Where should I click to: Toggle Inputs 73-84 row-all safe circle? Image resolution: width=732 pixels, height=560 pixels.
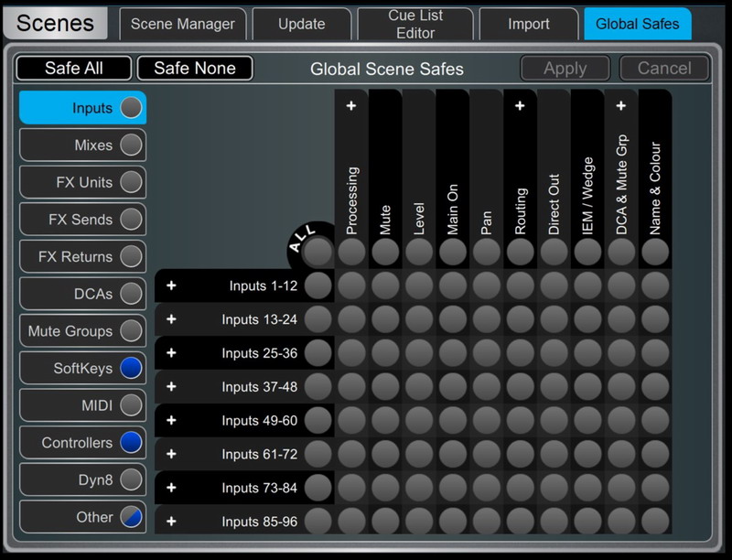pyautogui.click(x=318, y=487)
